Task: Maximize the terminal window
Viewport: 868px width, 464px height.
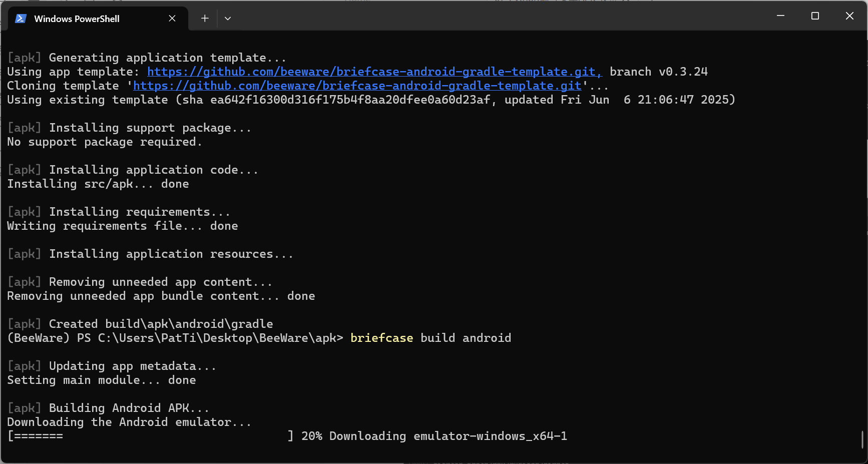Action: pyautogui.click(x=815, y=16)
